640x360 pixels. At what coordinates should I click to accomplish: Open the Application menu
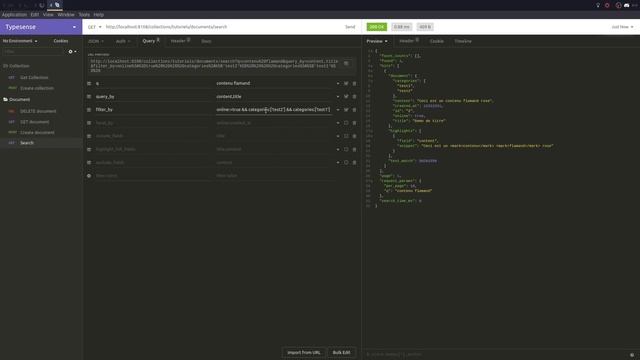coord(14,15)
